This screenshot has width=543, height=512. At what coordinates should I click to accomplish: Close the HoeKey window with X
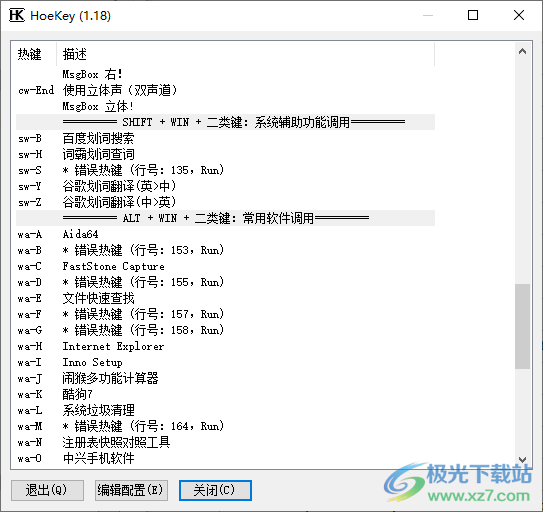(x=519, y=15)
